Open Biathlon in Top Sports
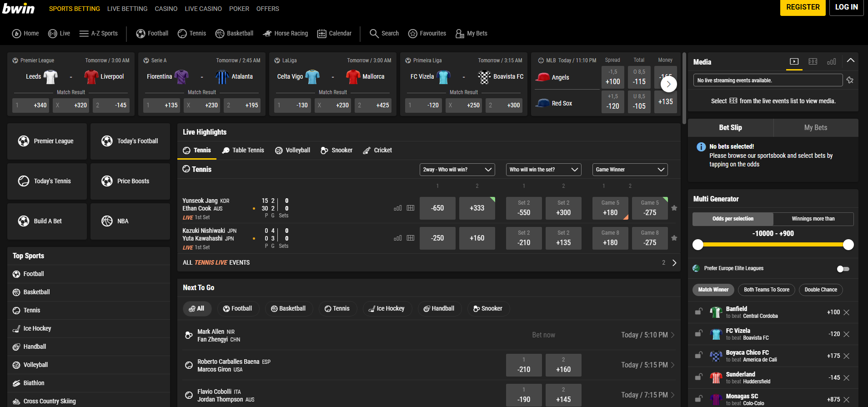 (x=89, y=383)
